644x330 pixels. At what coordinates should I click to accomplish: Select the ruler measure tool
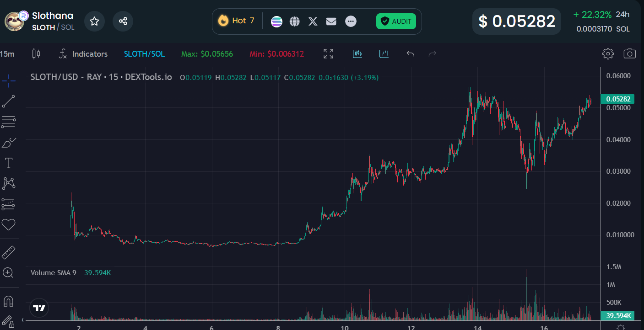pos(9,252)
